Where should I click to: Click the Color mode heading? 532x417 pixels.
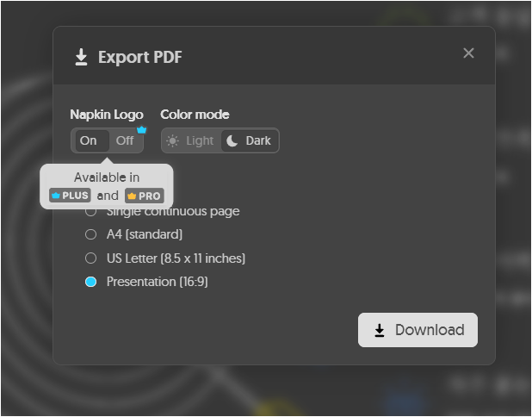195,115
